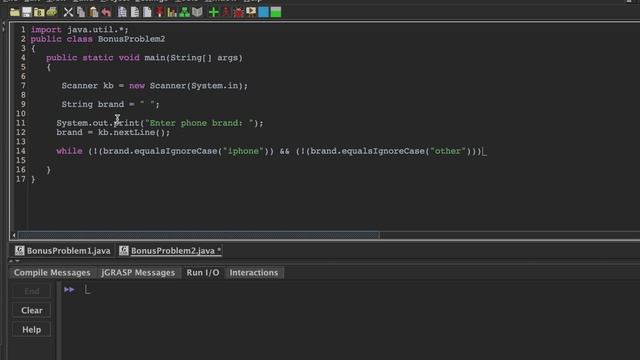Click the 'Scanner kb = new Scanner' line

(x=154, y=86)
